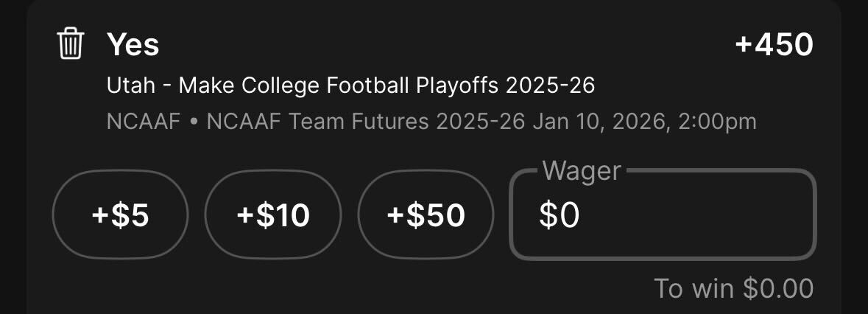Focus the Wager input field
868x314 pixels.
click(663, 214)
